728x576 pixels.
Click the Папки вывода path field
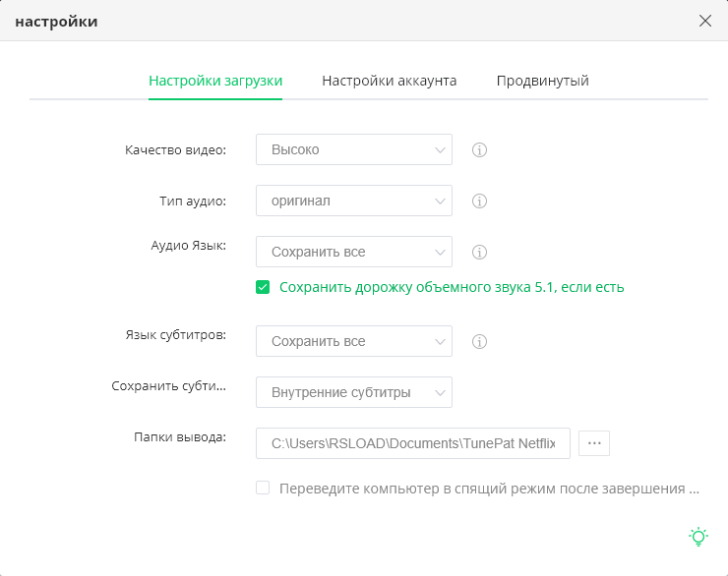(413, 443)
